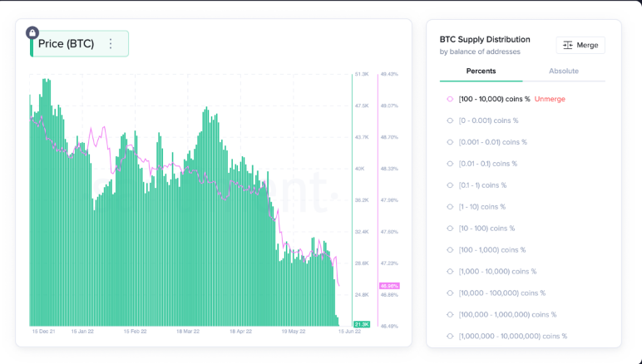Choose the [0.1 - 1) coins % option
This screenshot has width=642, height=364.
pyautogui.click(x=482, y=185)
